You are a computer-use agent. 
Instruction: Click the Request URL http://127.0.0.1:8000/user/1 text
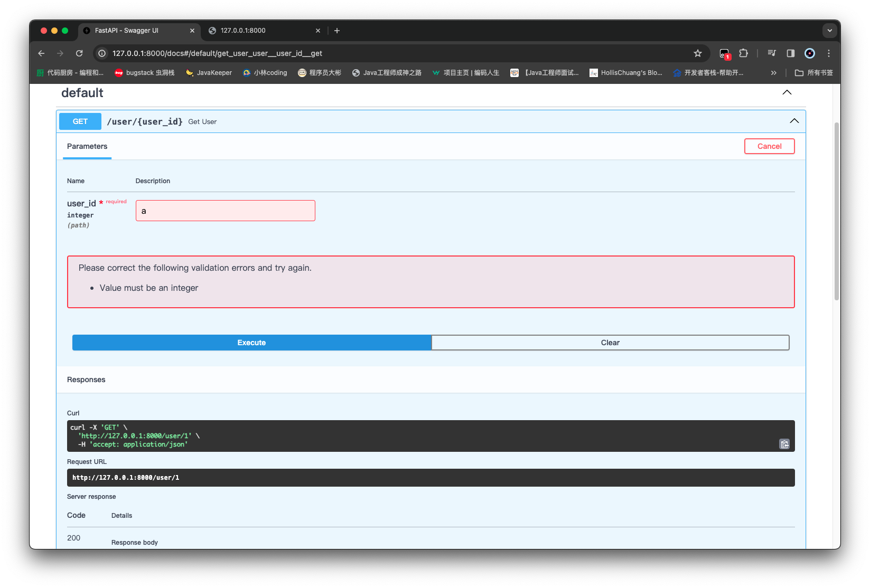coord(126,478)
